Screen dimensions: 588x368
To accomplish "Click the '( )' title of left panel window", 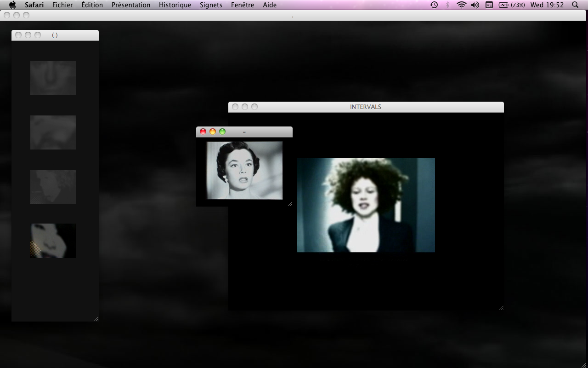I will point(55,35).
